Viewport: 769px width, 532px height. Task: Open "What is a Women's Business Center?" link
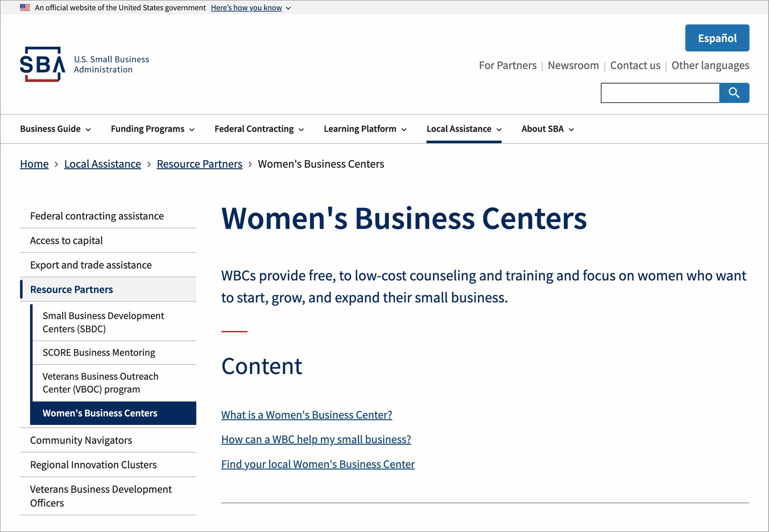tap(306, 415)
